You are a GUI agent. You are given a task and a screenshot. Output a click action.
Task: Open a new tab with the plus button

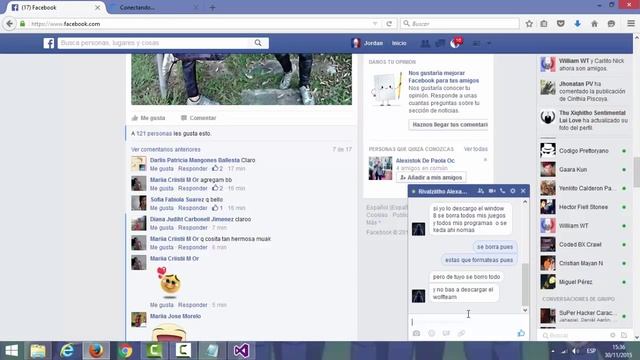[212, 8]
